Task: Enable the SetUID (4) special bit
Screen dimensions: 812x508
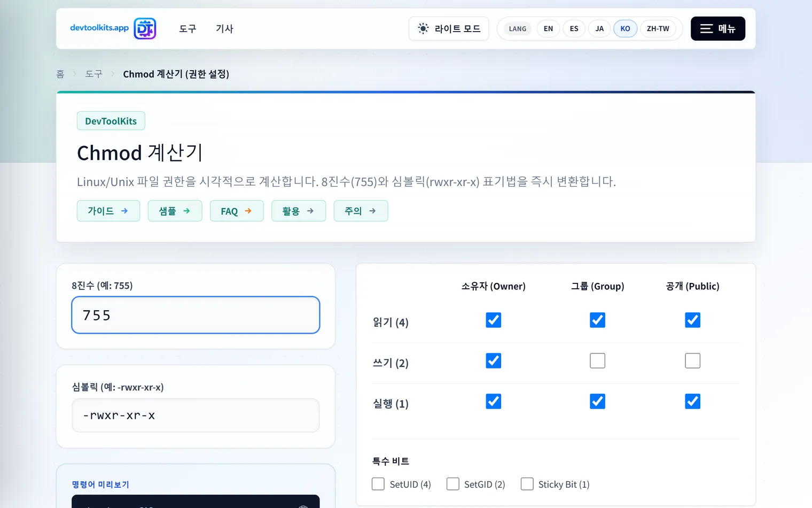Action: (x=378, y=484)
